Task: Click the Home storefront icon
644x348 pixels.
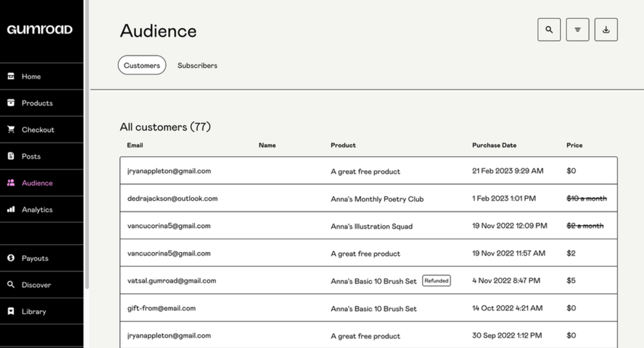Action: (11, 76)
